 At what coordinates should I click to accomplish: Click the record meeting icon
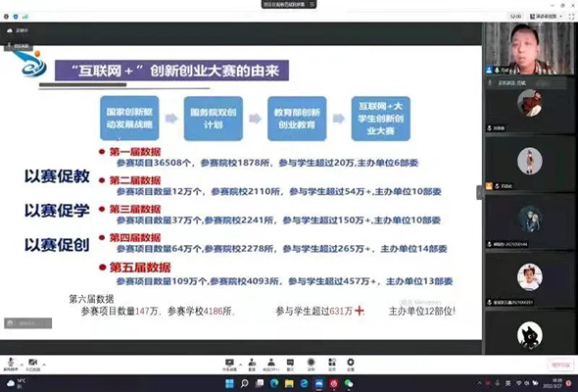[x=312, y=365]
